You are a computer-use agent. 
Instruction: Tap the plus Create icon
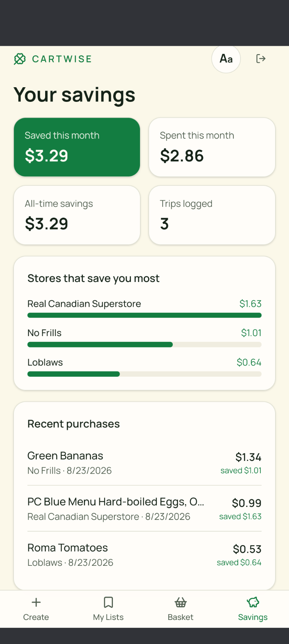(x=36, y=602)
